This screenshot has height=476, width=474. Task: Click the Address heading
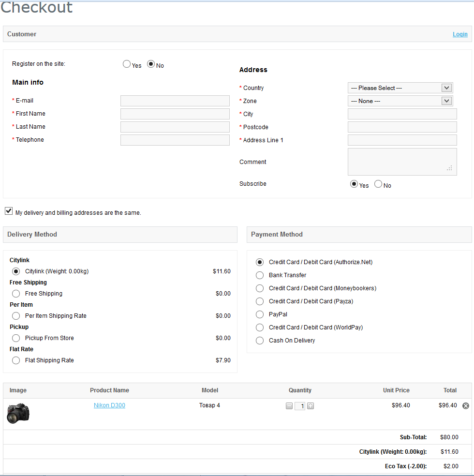point(253,70)
